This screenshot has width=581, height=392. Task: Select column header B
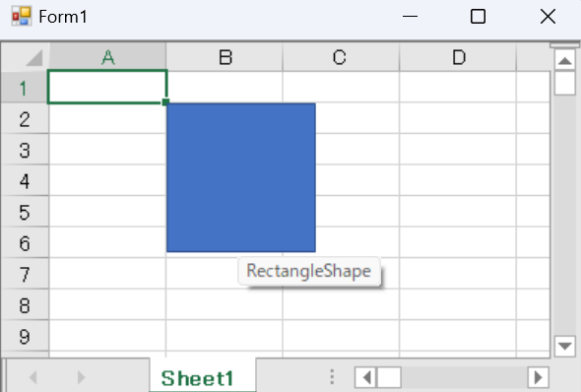pos(225,57)
